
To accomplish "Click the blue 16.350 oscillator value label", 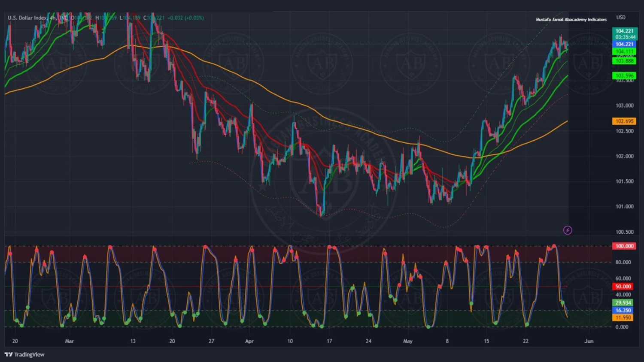I will [x=623, y=311].
